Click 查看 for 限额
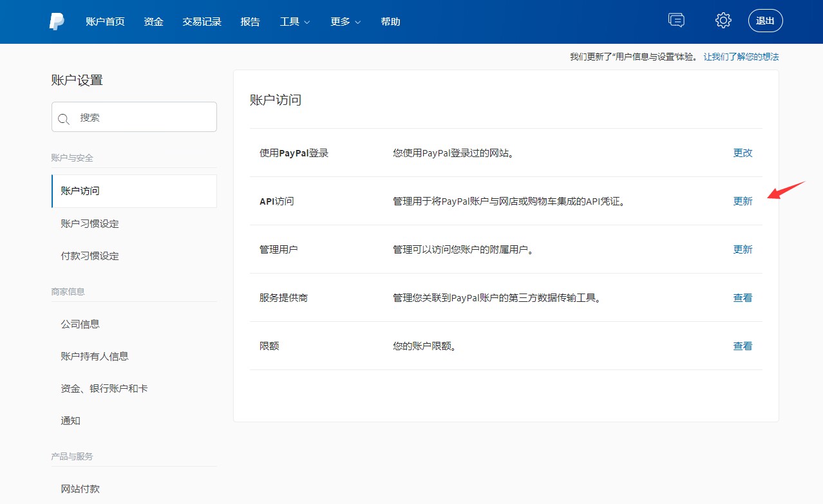The height and width of the screenshot is (504, 823). [x=743, y=346]
